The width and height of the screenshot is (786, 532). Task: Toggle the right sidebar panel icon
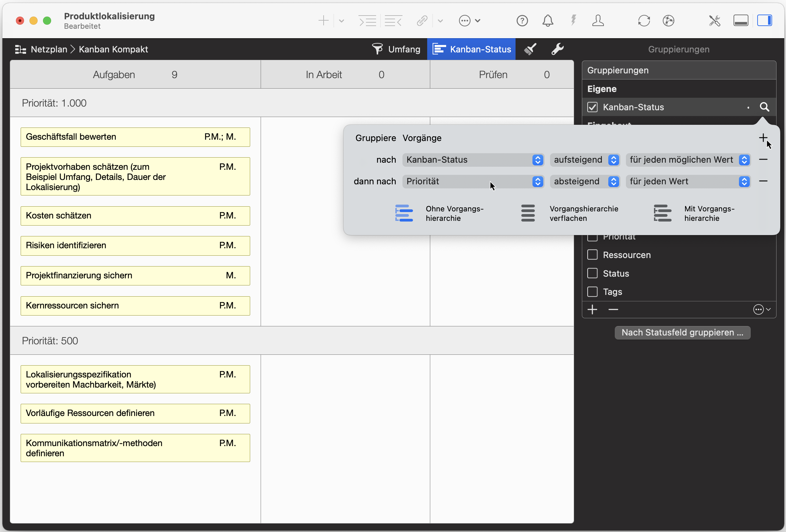pos(764,21)
